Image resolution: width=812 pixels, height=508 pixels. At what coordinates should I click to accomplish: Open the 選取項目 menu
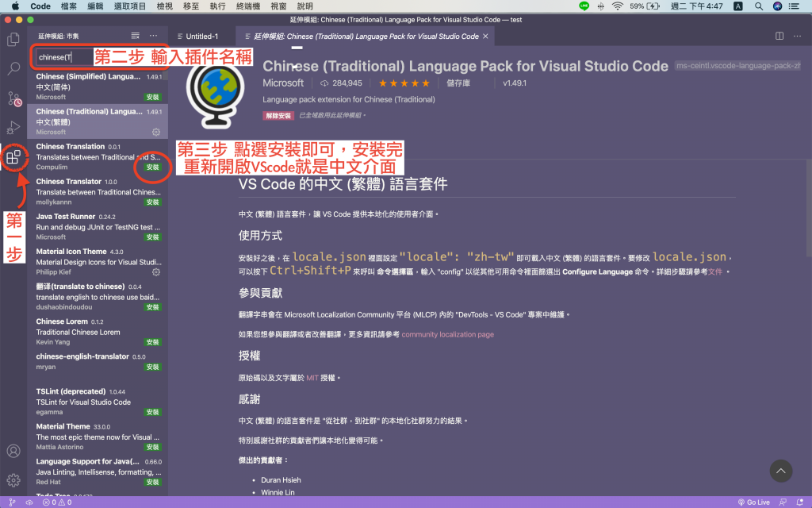click(130, 6)
